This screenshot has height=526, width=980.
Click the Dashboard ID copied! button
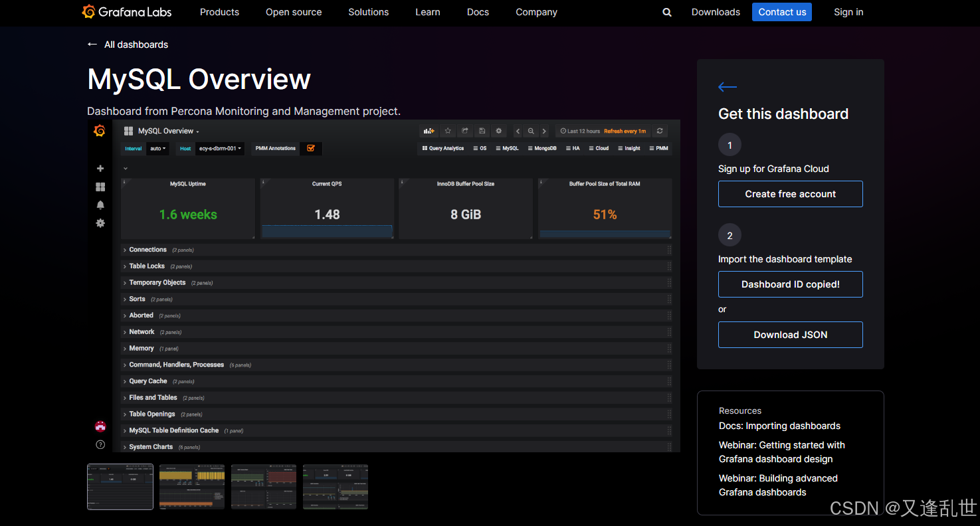pyautogui.click(x=791, y=284)
